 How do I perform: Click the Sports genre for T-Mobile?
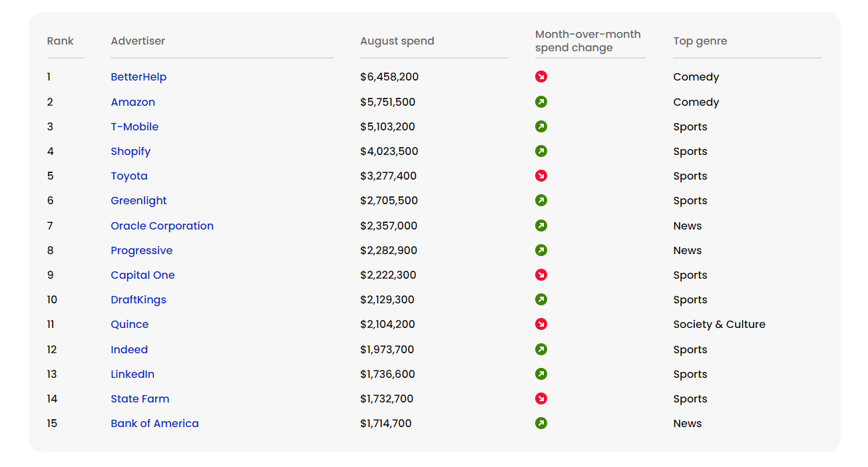(690, 127)
